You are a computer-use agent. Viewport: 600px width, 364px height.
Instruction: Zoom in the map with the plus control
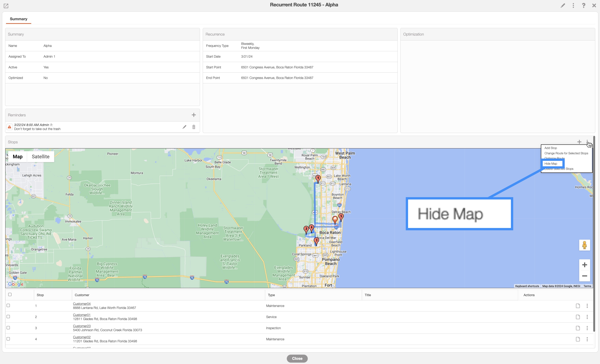pos(584,265)
